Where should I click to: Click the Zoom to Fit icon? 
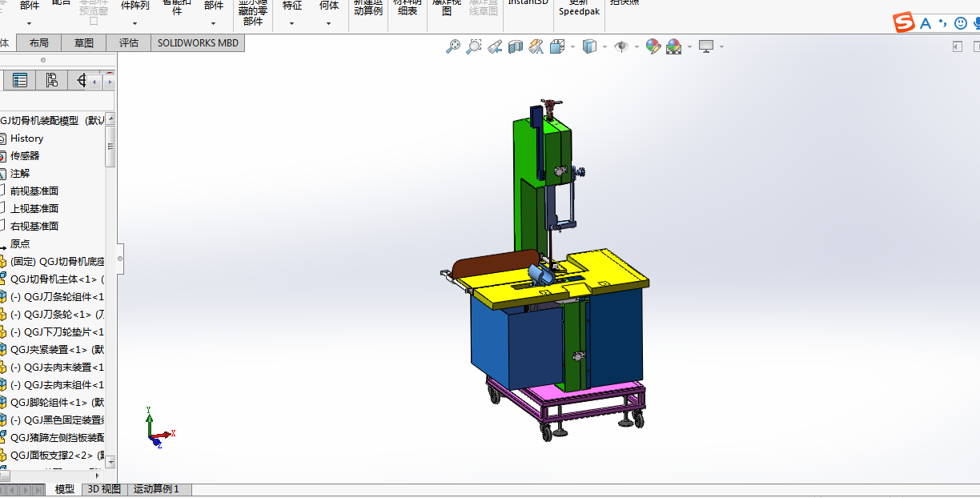[453, 47]
